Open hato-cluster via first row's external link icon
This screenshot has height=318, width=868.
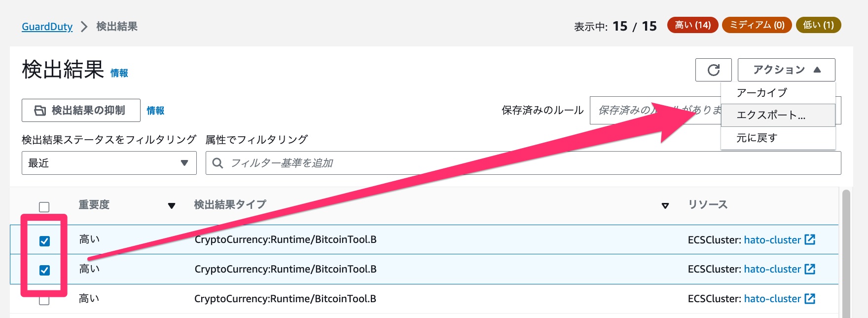pos(809,240)
